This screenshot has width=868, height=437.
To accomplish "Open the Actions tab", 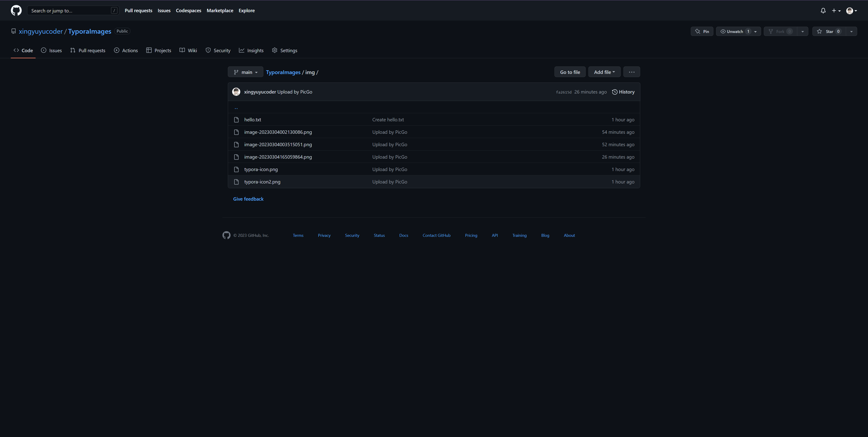I will click(126, 50).
